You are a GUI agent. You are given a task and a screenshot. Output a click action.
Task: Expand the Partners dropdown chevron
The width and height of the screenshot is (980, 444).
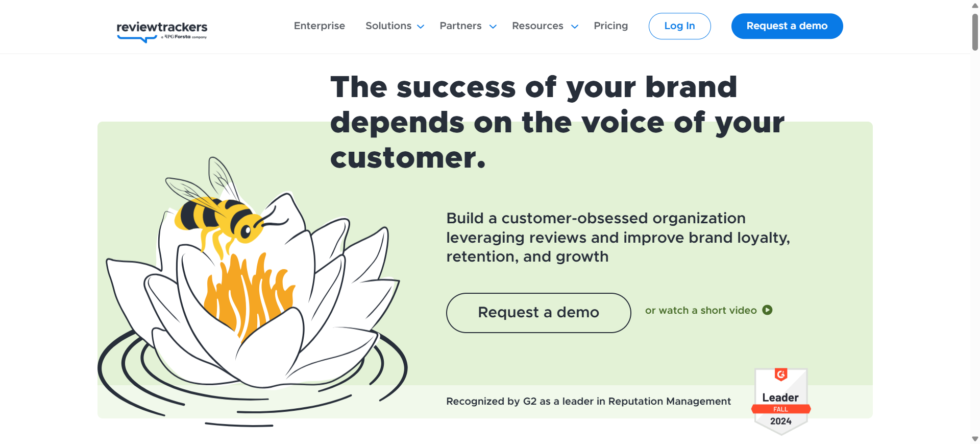click(x=493, y=27)
